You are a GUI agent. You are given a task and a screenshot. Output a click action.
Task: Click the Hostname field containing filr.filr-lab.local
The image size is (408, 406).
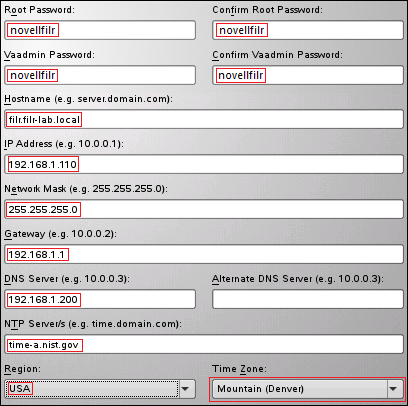coord(204,119)
